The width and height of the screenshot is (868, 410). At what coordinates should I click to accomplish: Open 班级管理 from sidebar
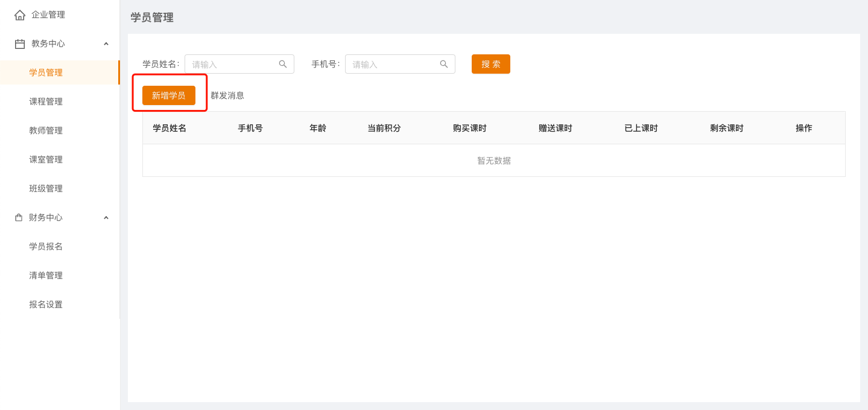point(46,188)
